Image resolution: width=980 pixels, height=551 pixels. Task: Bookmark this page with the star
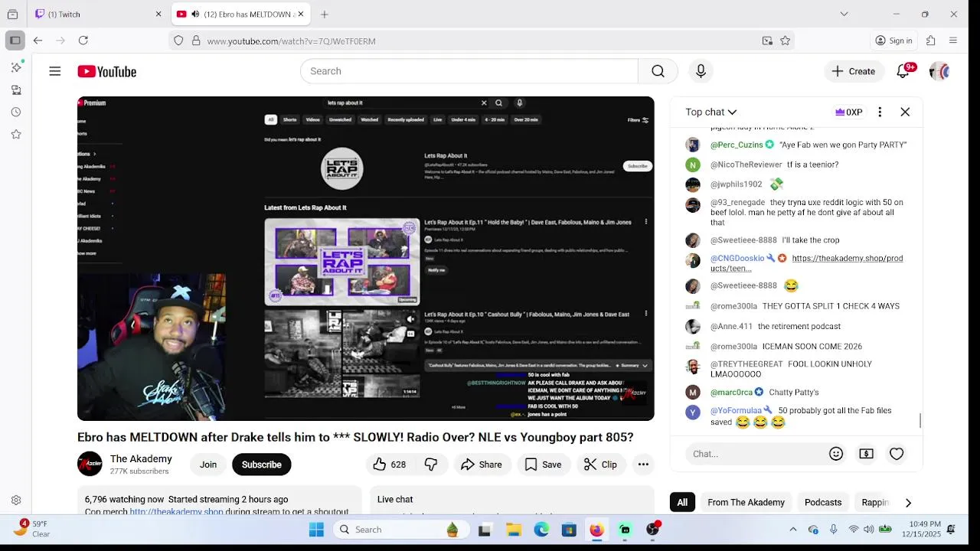[x=785, y=41]
